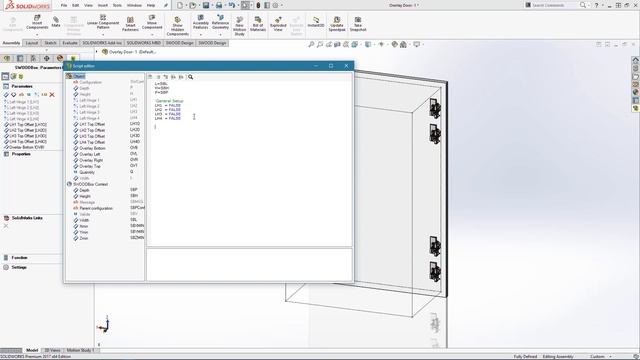The image size is (640, 360).
Task: Click Update Speedpak
Action: (x=337, y=24)
